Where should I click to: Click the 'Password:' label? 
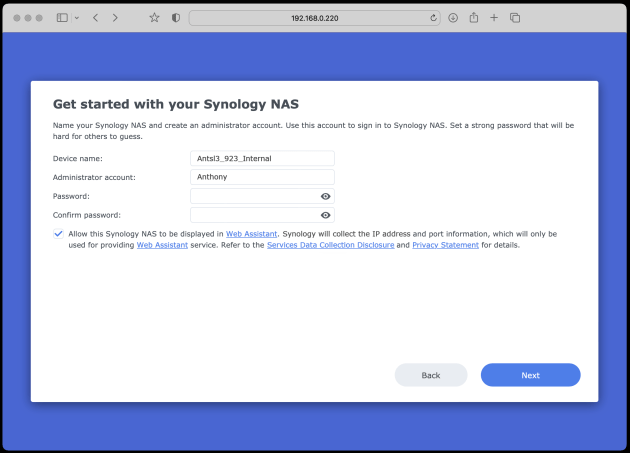71,196
